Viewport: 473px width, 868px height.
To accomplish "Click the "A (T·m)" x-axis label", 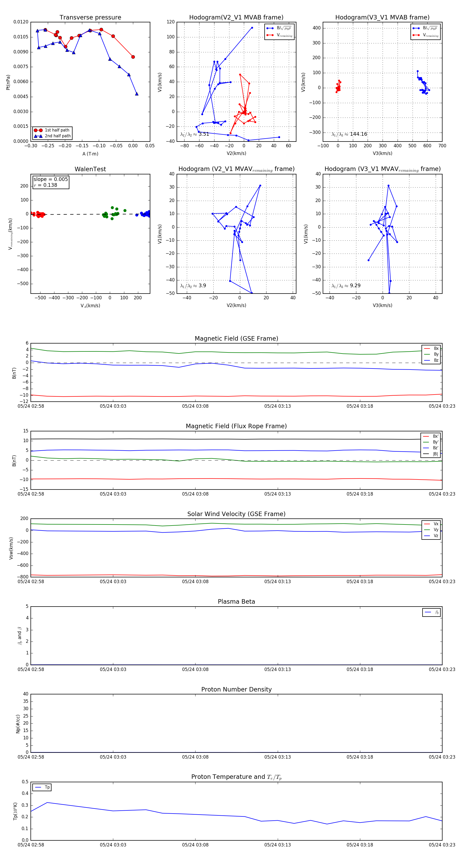I will pyautogui.click(x=90, y=154).
